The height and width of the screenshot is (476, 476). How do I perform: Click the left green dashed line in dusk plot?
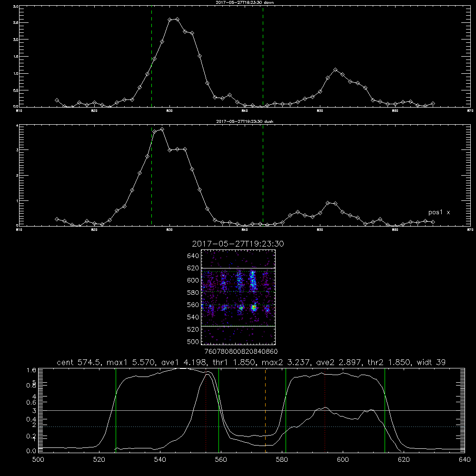point(151,176)
